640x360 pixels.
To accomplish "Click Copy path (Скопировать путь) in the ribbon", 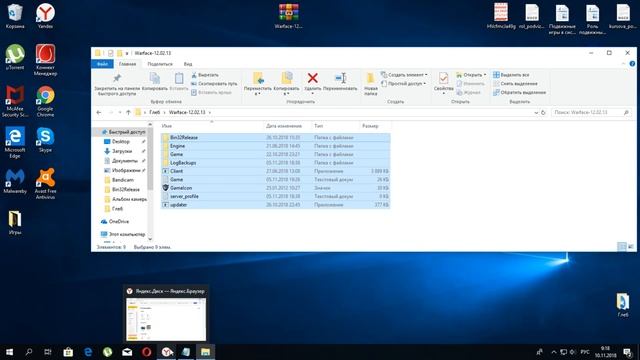I will point(214,84).
